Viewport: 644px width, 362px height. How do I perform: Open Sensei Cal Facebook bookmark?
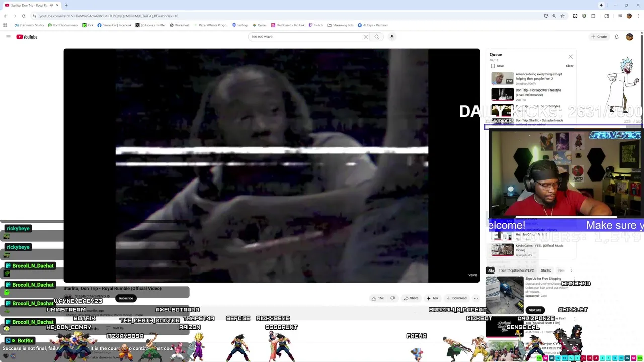(114, 25)
